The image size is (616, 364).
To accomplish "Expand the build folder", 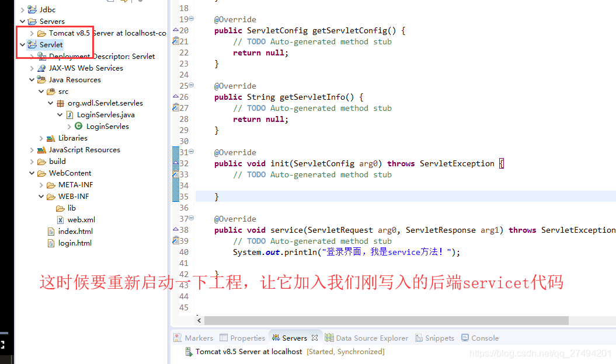I will pos(32,162).
